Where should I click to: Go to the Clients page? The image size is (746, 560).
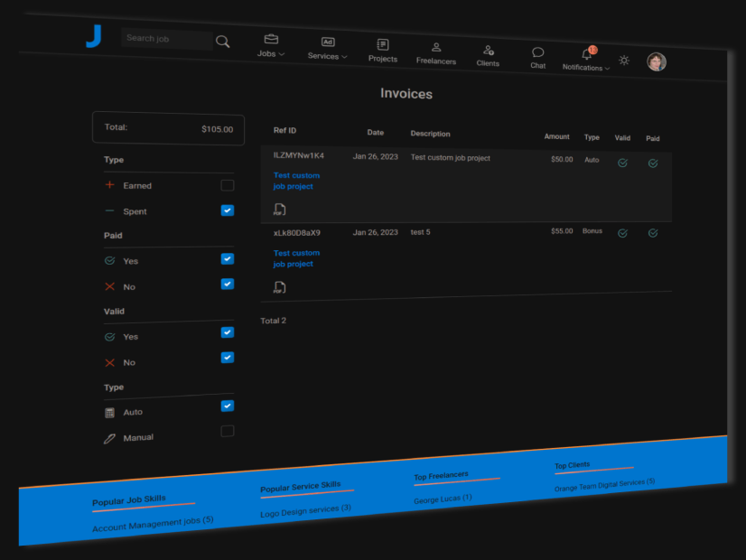488,56
